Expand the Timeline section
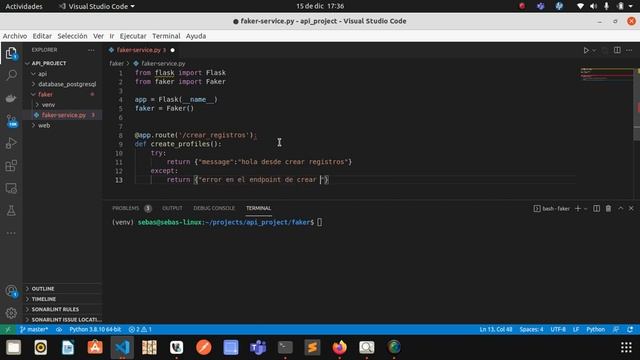Image resolution: width=640 pixels, height=360 pixels. (x=62, y=299)
